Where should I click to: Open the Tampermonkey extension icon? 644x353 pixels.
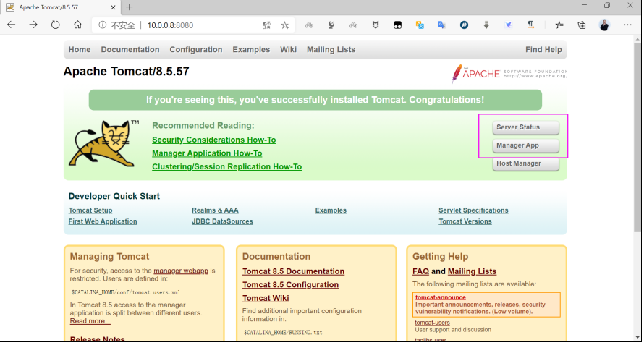(x=397, y=25)
